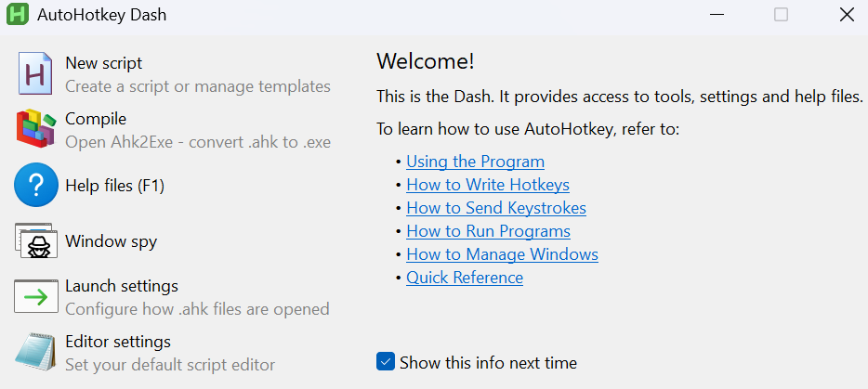Viewport: 868px width, 389px height.
Task: Click the blue question mark Help icon
Action: (x=36, y=185)
